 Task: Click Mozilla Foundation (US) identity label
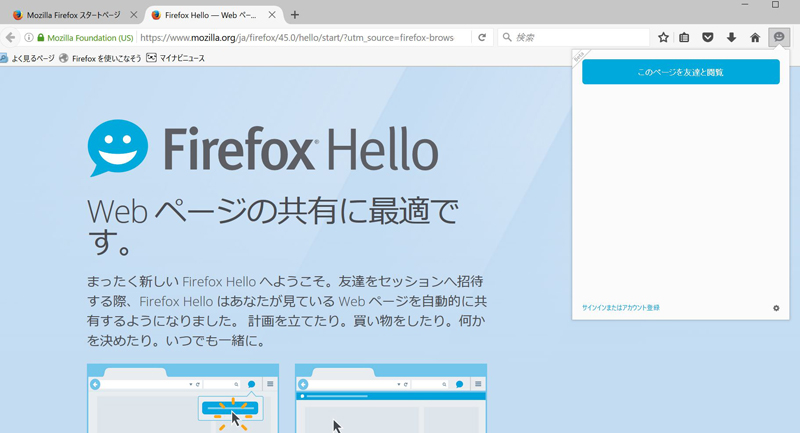(90, 38)
